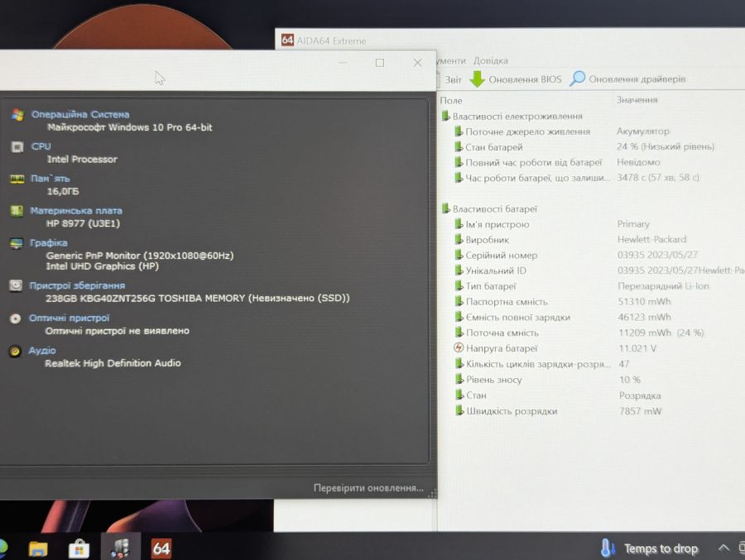The height and width of the screenshot is (560, 745).
Task: Open the CPU section link
Action: pyautogui.click(x=41, y=146)
